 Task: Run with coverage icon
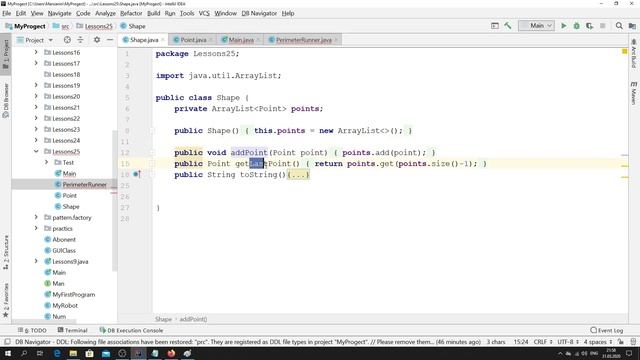[x=589, y=26]
